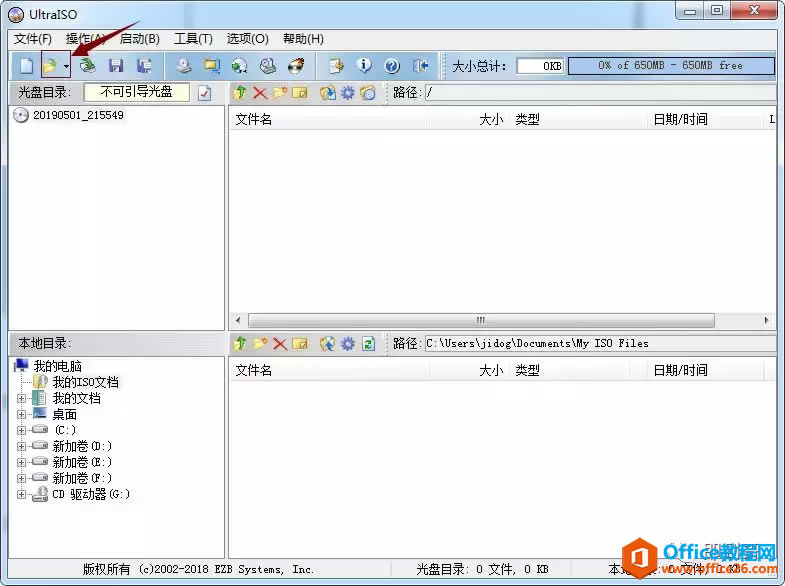Click the Mount to virtual drive icon
785x586 pixels.
pyautogui.click(x=268, y=66)
